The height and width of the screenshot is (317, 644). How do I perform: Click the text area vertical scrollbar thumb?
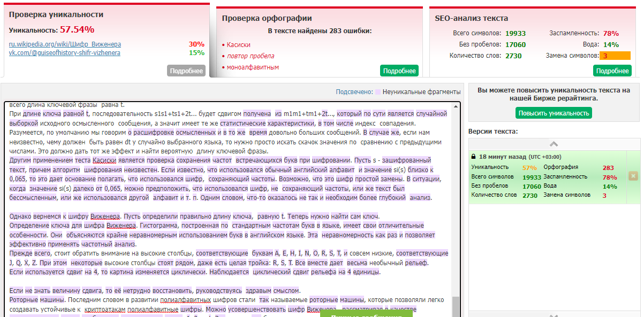(456, 307)
